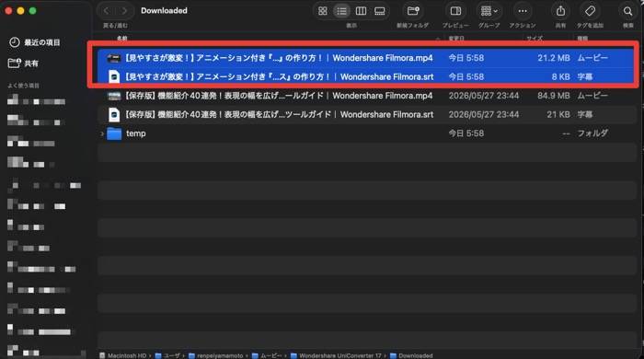Click ムービー folder in path bar
644x359 pixels.
pyautogui.click(x=267, y=355)
